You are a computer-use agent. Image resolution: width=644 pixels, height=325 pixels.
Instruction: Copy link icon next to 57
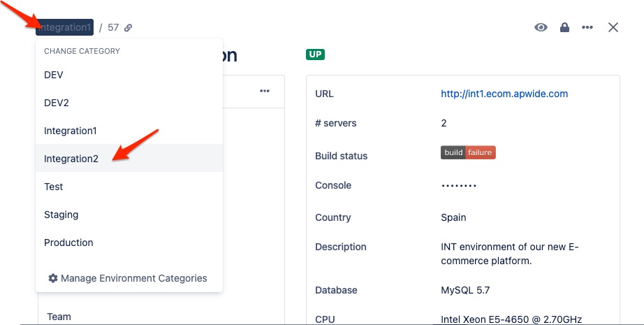129,28
